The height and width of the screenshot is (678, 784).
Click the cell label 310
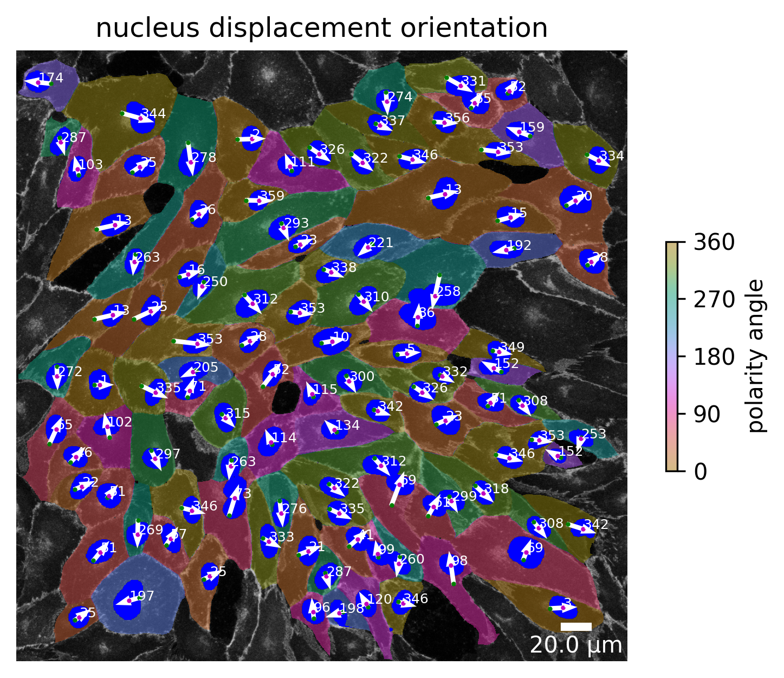pyautogui.click(x=377, y=297)
